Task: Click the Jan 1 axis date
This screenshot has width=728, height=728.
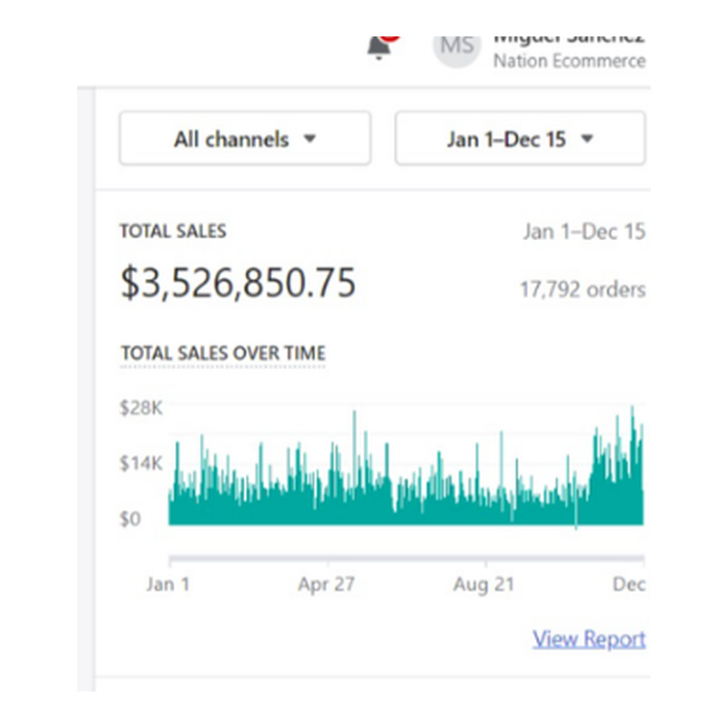Action: 168,584
